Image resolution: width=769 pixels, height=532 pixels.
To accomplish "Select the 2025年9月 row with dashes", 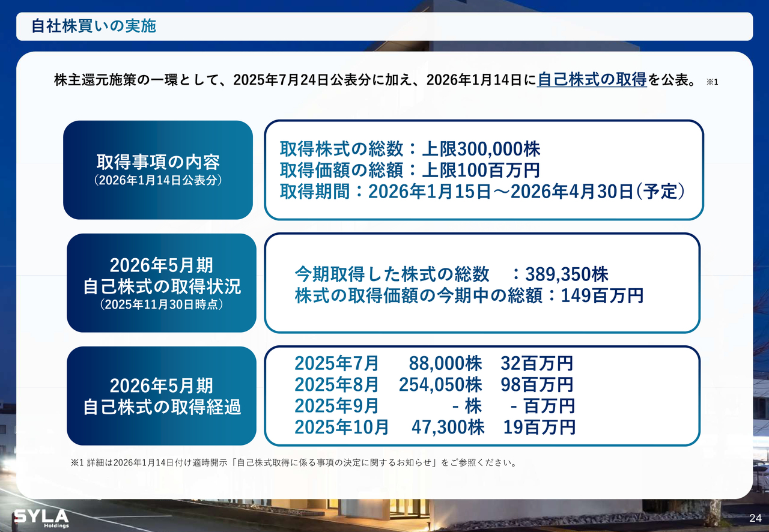I will (434, 406).
